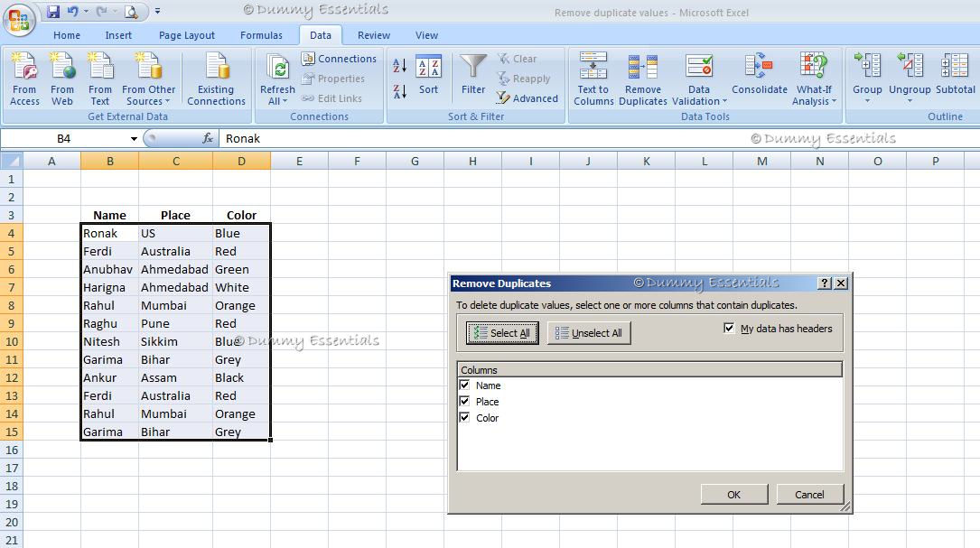Click cell containing Pune
Image resolution: width=980 pixels, height=548 pixels.
175,324
